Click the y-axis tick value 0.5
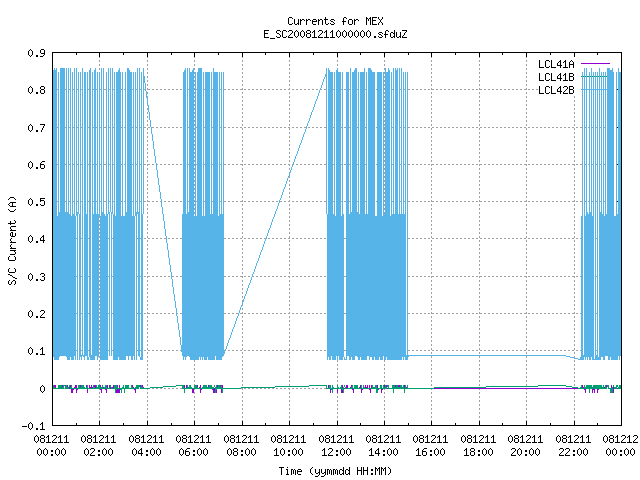This screenshot has height=480, width=640. (36, 202)
